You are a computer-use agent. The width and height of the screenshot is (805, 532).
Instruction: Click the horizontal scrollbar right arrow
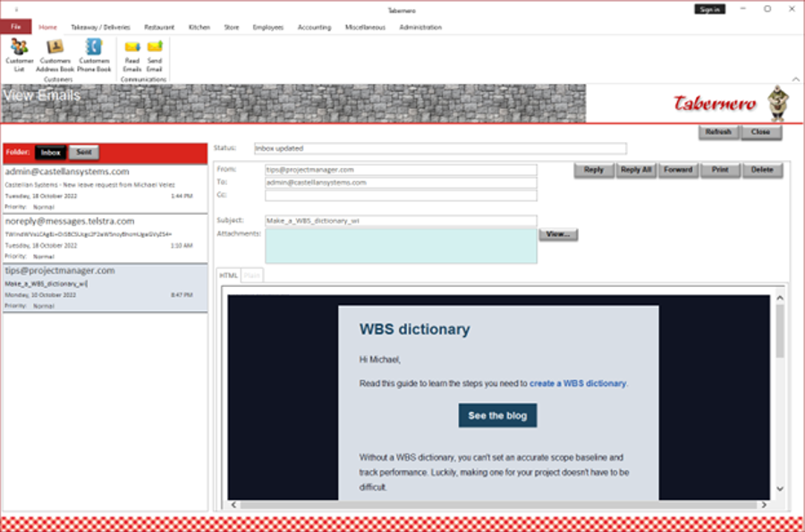(x=764, y=505)
